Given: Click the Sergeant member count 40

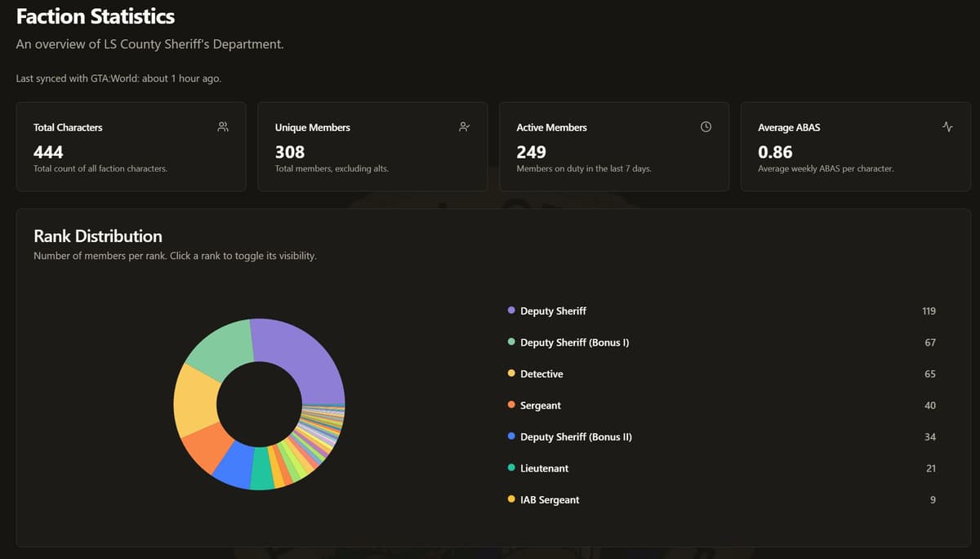Looking at the screenshot, I should point(930,405).
